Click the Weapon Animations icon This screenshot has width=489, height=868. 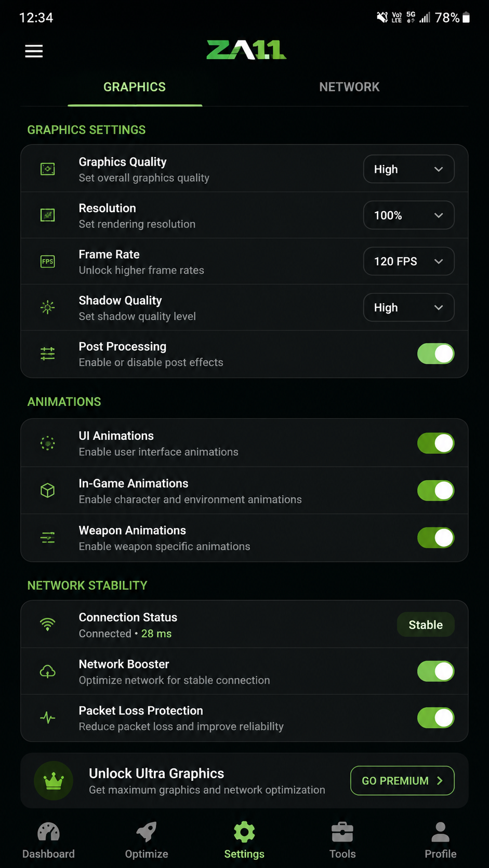[x=48, y=538]
